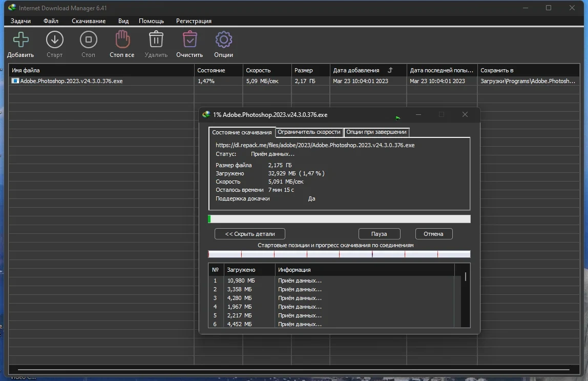Screen dimensions: 588x381
Task: Click the Отмена button
Action: [433, 234]
